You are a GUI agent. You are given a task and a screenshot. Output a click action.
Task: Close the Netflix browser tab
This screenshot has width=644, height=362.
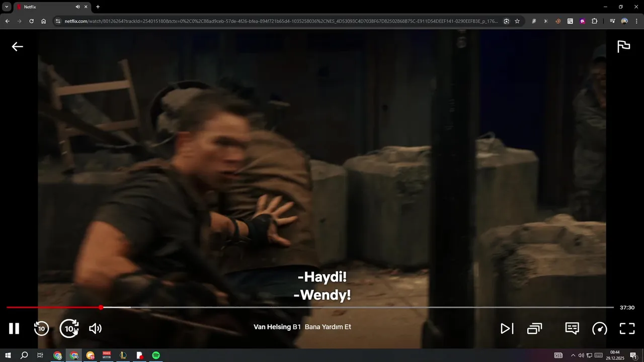86,7
